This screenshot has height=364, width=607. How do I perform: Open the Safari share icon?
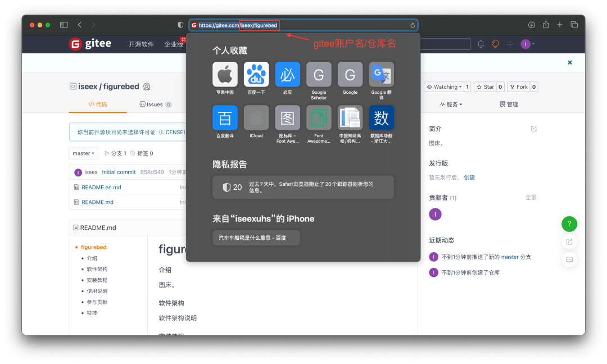[x=546, y=24]
